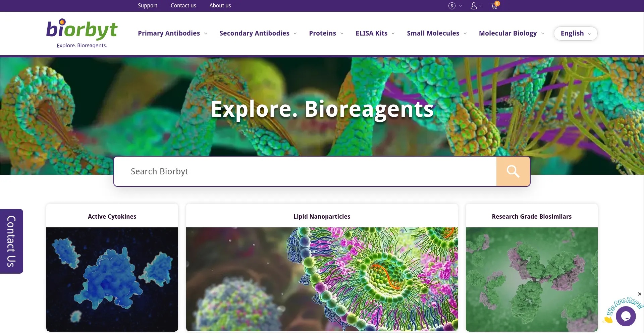
Task: Go to the Support page
Action: pos(148,6)
